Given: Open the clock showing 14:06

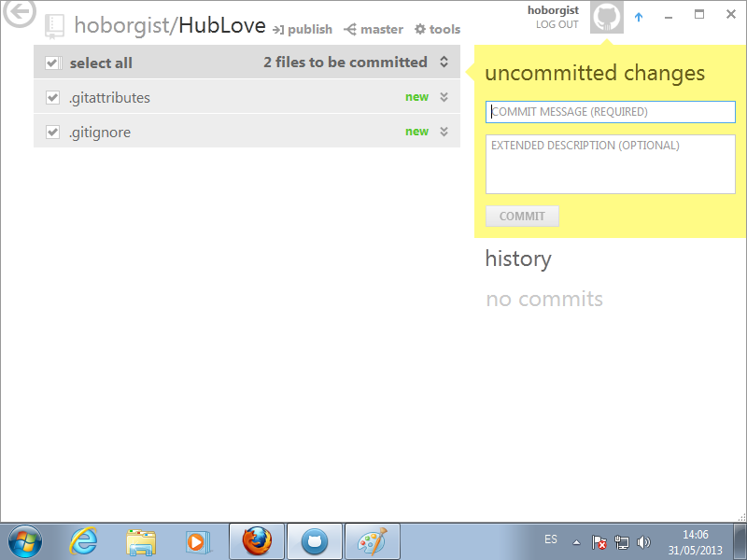Looking at the screenshot, I should point(695,542).
